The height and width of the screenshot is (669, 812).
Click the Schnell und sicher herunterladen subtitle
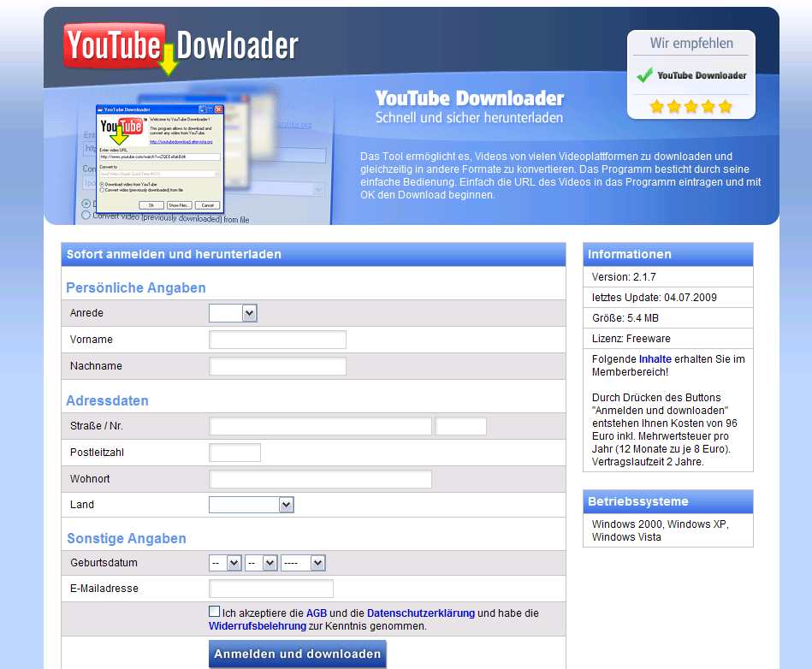(469, 118)
